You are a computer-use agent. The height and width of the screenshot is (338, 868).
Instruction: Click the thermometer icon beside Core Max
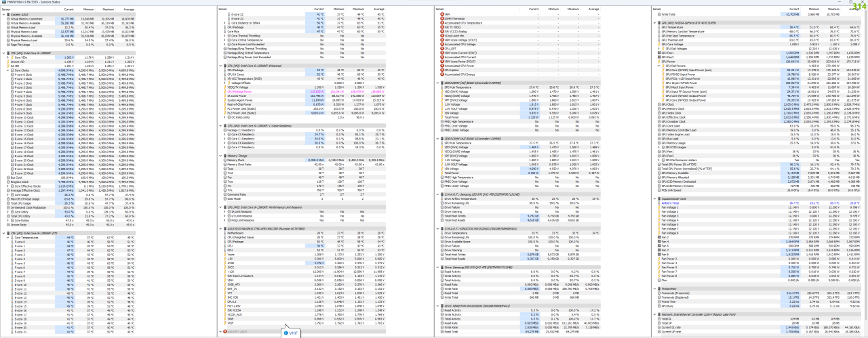pyautogui.click(x=224, y=31)
